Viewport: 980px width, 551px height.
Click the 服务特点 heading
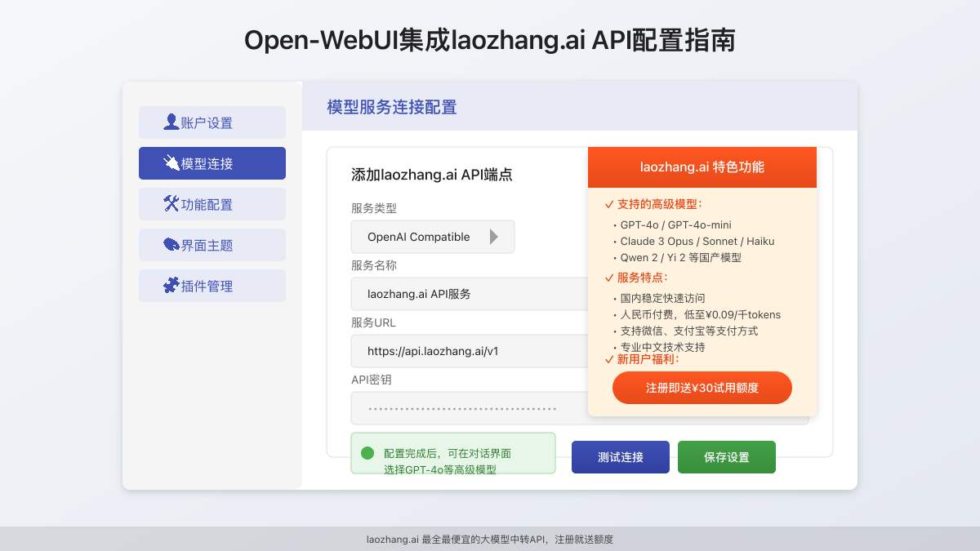point(643,278)
